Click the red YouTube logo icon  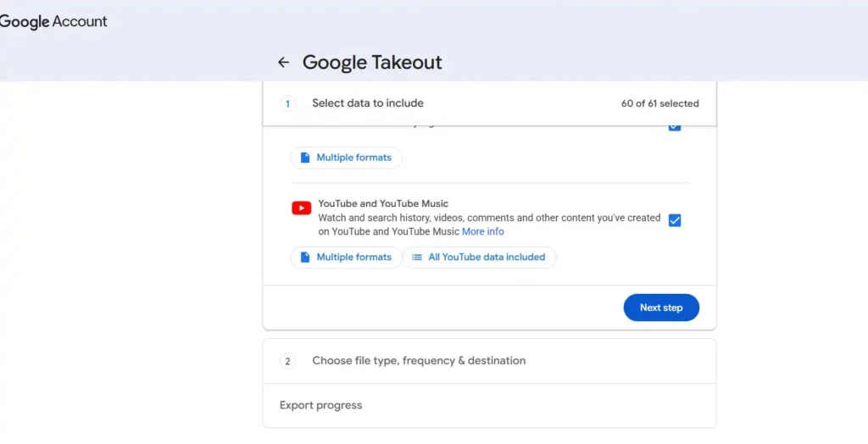[x=301, y=208]
